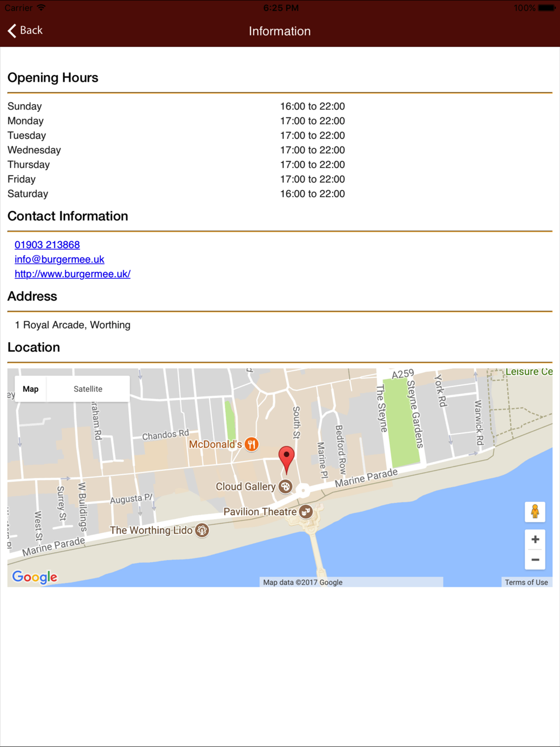The image size is (560, 747).
Task: Open the Google logo on map
Action: coord(35,577)
